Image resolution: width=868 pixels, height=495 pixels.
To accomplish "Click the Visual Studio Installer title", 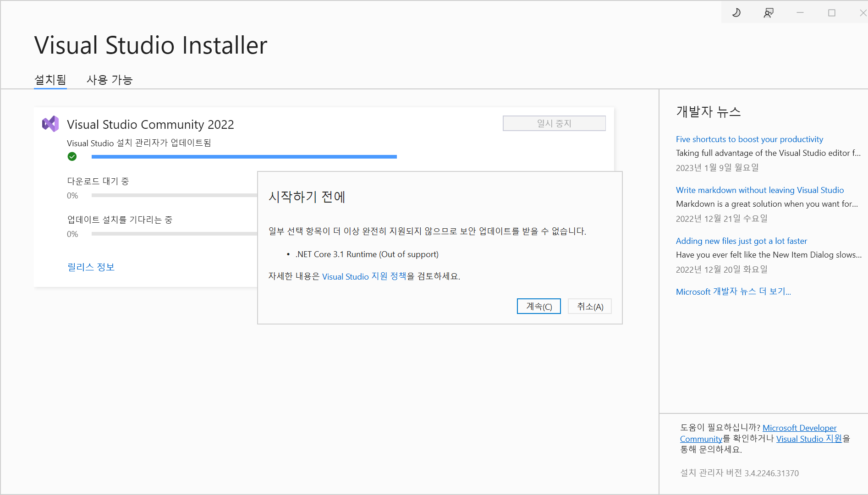I will (x=151, y=45).
